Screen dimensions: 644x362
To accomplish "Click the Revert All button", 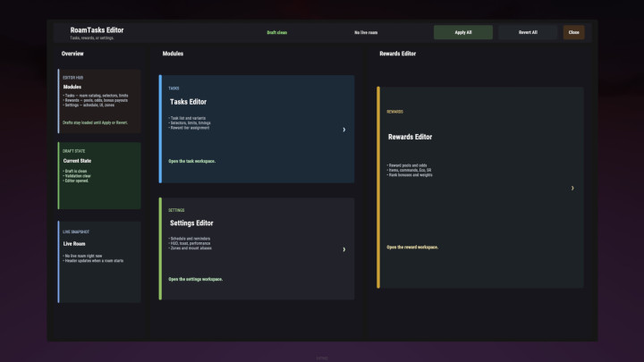I will pos(528,32).
